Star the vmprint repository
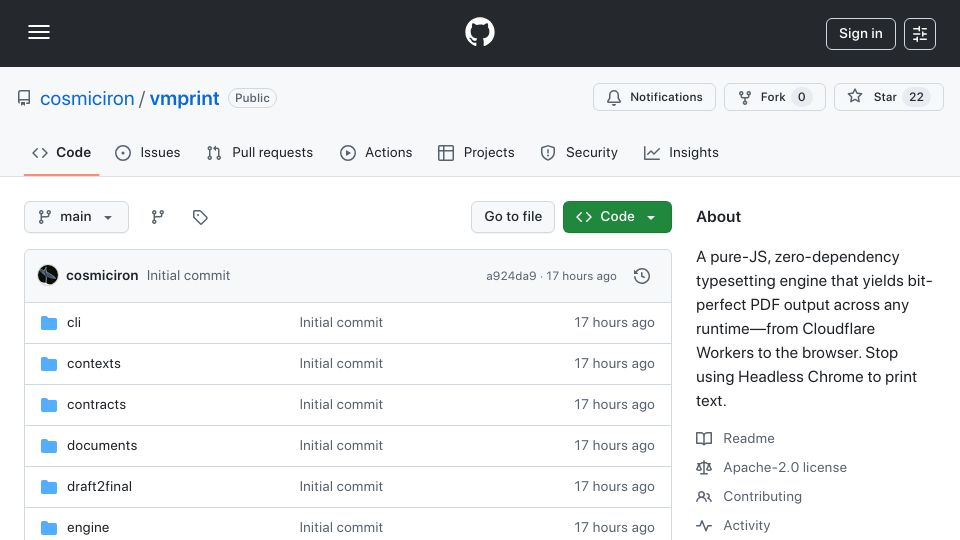The image size is (960, 540). point(888,97)
